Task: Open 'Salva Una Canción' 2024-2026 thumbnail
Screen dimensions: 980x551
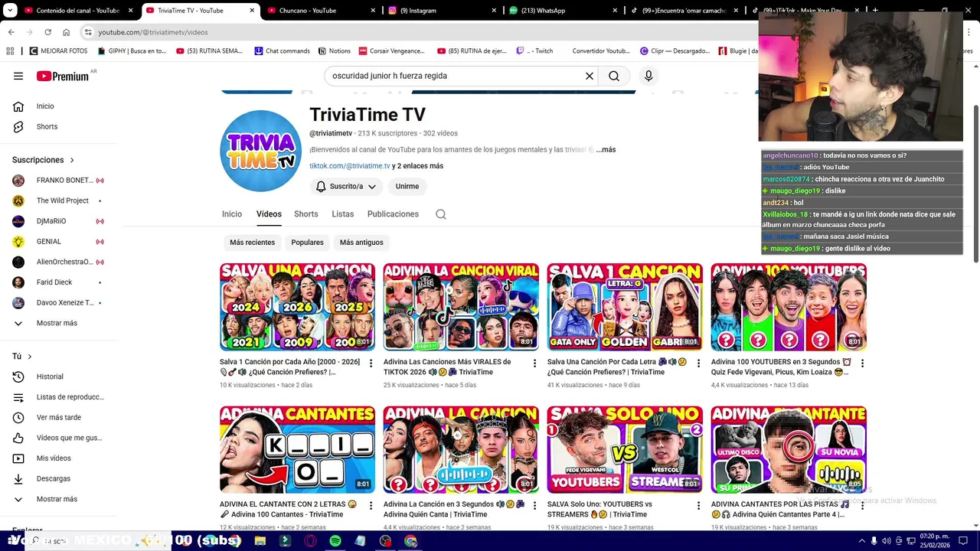Action: click(x=297, y=307)
